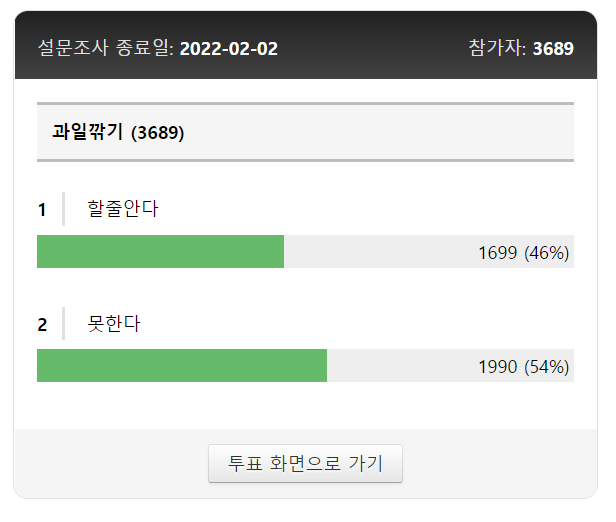The height and width of the screenshot is (522, 616).
Task: Click the 참가자 label in the header
Action: (x=496, y=48)
